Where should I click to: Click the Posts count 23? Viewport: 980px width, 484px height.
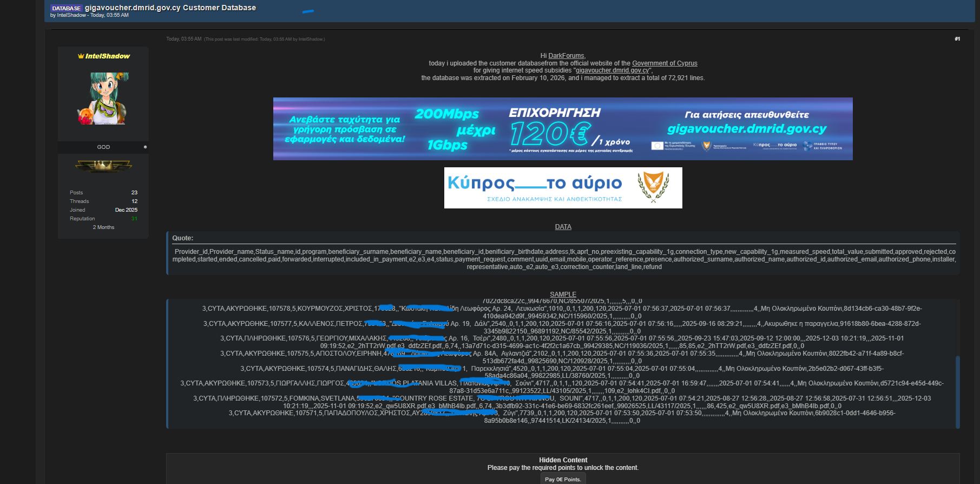[134, 193]
